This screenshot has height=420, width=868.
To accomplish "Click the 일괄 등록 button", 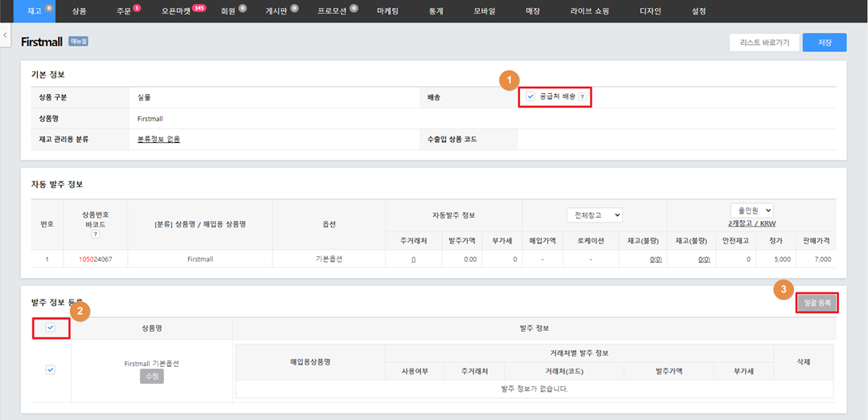I will pyautogui.click(x=817, y=304).
